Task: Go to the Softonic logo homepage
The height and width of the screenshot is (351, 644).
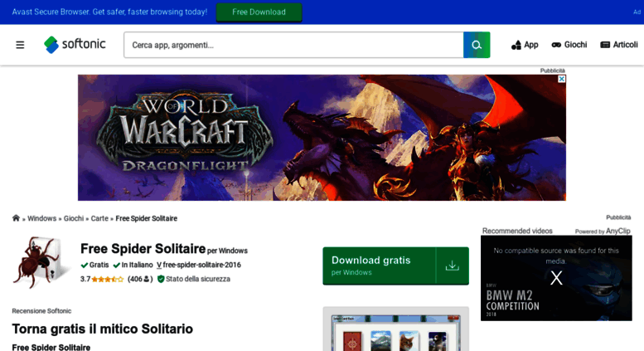Action: click(x=75, y=44)
